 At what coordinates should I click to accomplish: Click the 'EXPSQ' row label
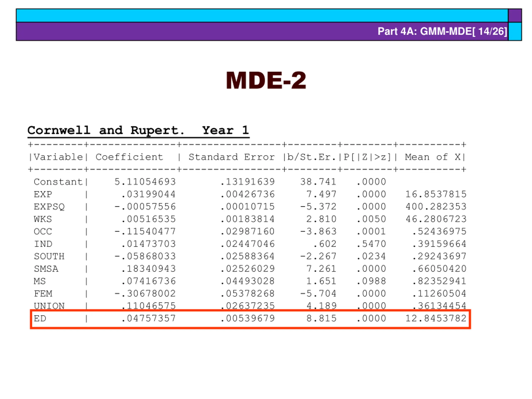[x=49, y=207]
